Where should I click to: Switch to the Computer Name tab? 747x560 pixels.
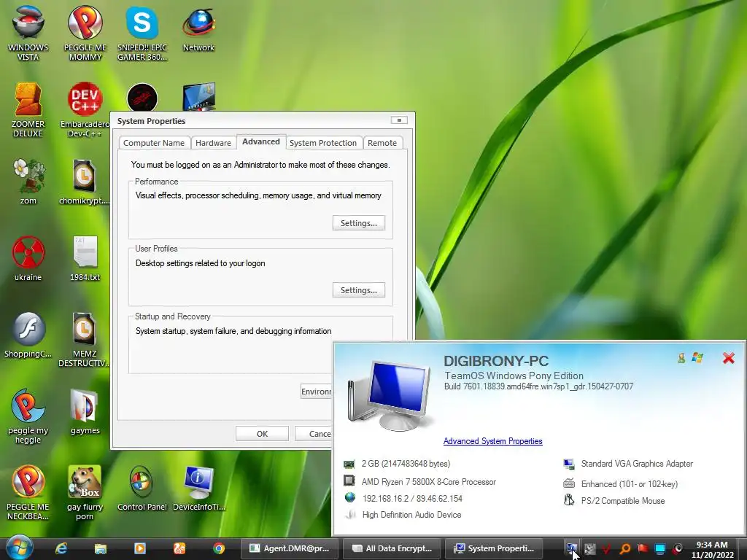point(154,143)
